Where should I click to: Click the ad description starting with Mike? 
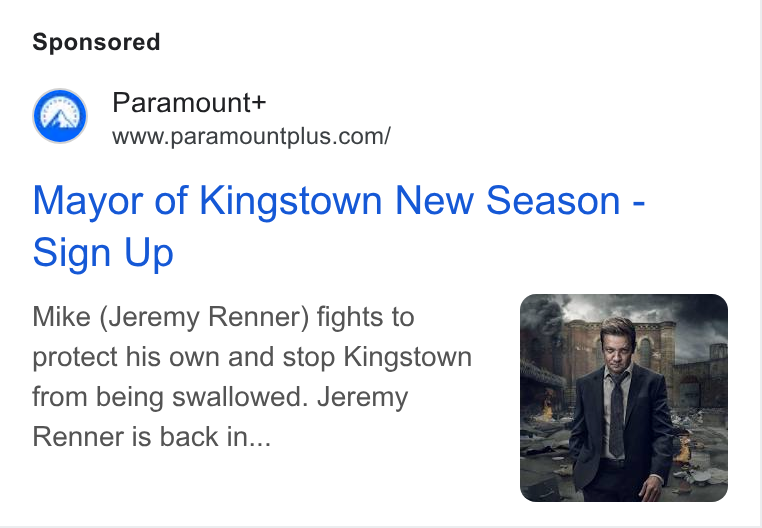tap(252, 376)
